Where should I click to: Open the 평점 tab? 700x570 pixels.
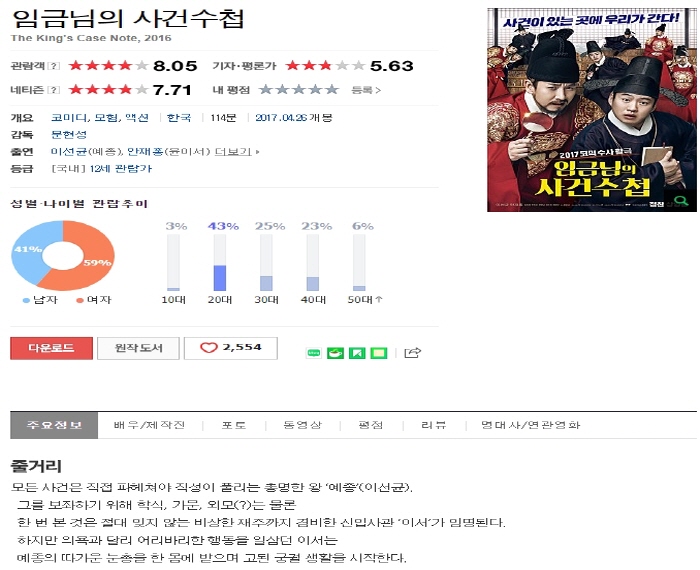click(x=371, y=425)
